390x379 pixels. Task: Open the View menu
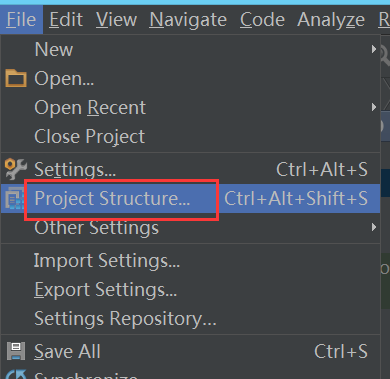(x=116, y=20)
